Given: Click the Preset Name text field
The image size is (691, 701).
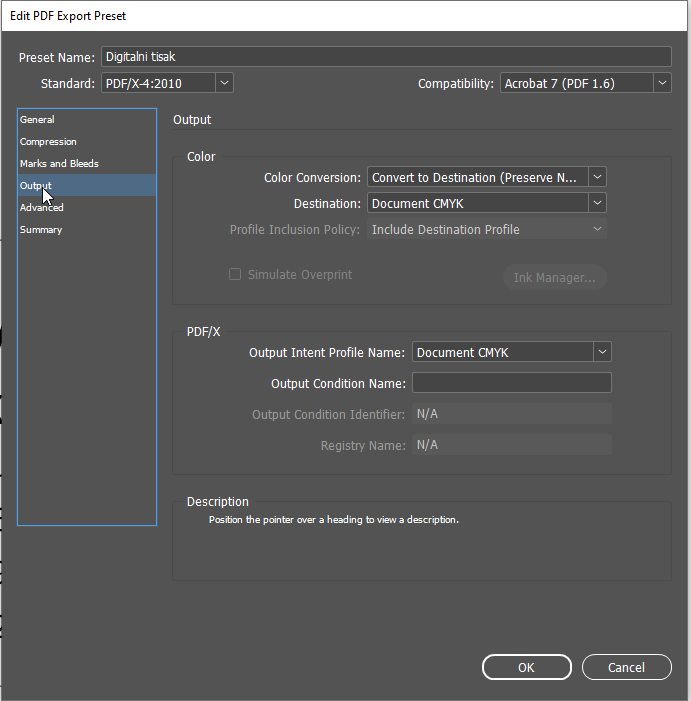Looking at the screenshot, I should point(385,57).
